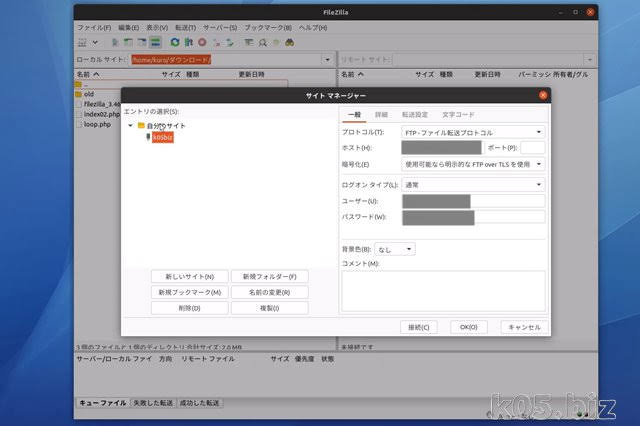
Task: Open the Site Manager toolbar icon
Action: click(x=82, y=42)
